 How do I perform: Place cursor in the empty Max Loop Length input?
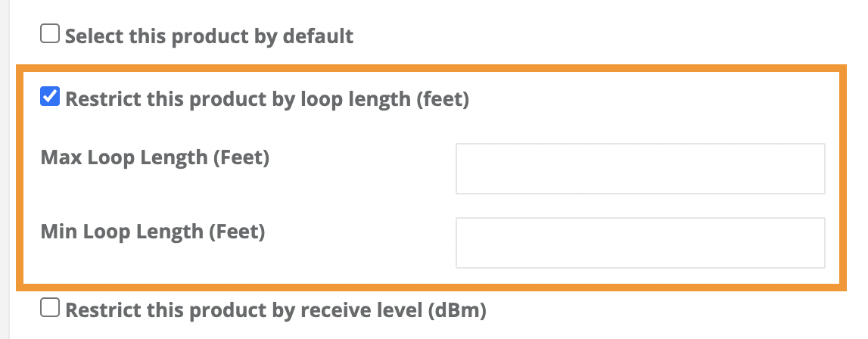[x=639, y=169]
